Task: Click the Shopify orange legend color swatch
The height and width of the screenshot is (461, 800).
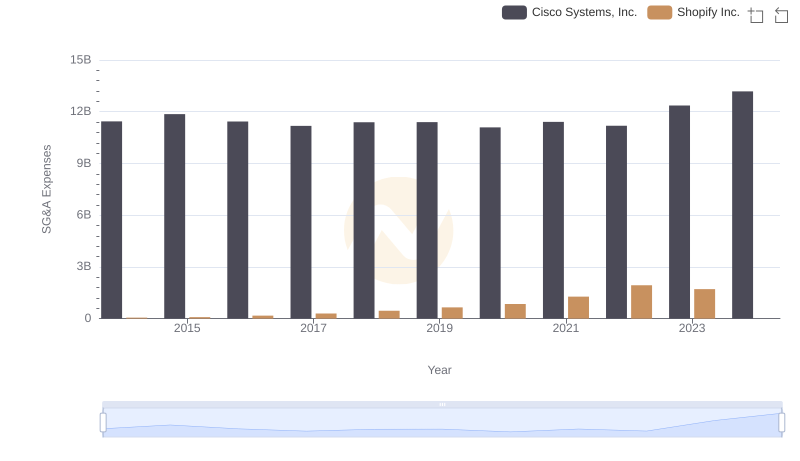Action: [x=660, y=12]
